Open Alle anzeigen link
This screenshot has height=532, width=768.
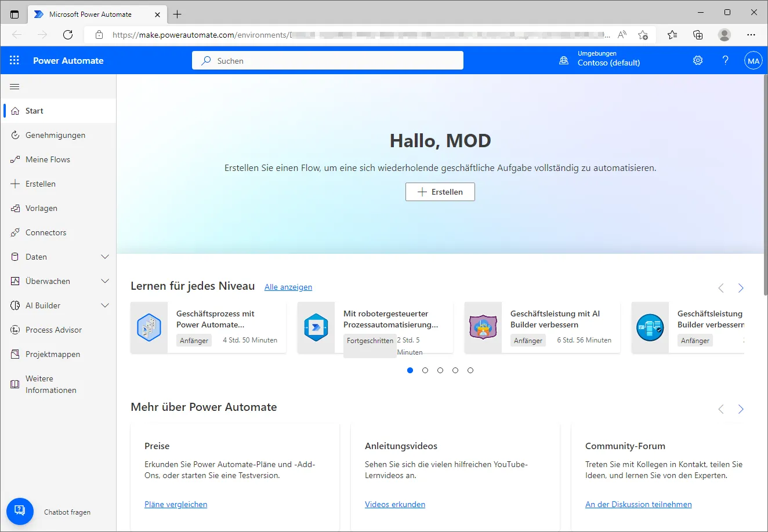288,287
